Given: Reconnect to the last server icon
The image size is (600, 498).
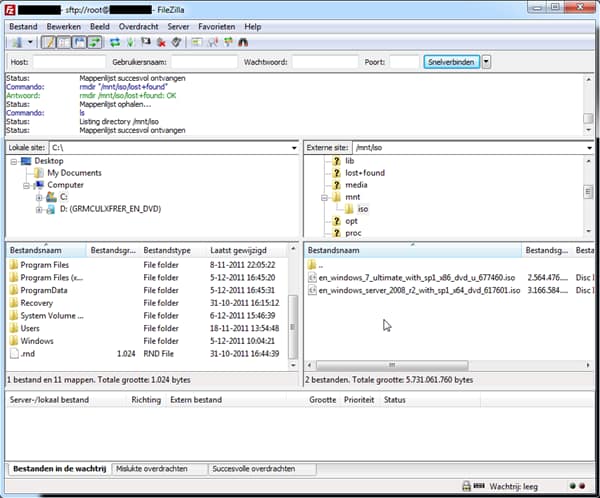Looking at the screenshot, I should click(x=176, y=42).
